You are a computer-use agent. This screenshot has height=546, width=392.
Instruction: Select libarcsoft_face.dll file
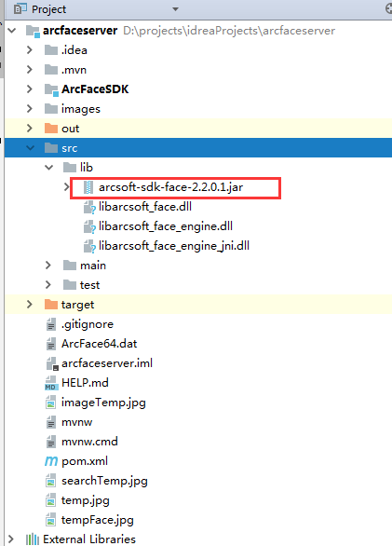point(145,207)
